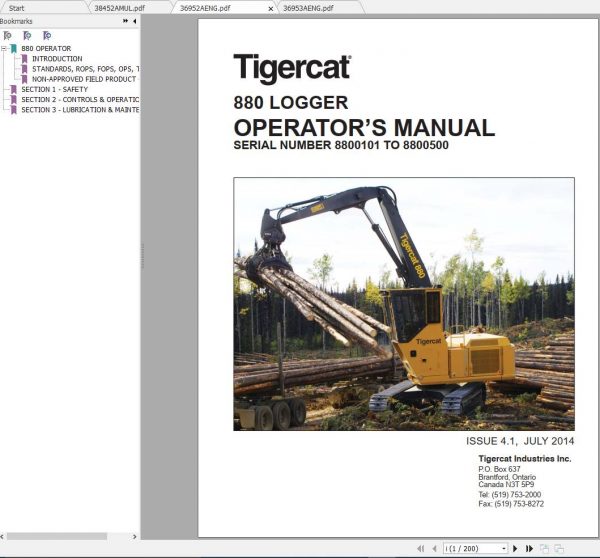The height and width of the screenshot is (558, 600).
Task: Click 'Tigercat Industries Inc.' text
Action: pos(525,458)
